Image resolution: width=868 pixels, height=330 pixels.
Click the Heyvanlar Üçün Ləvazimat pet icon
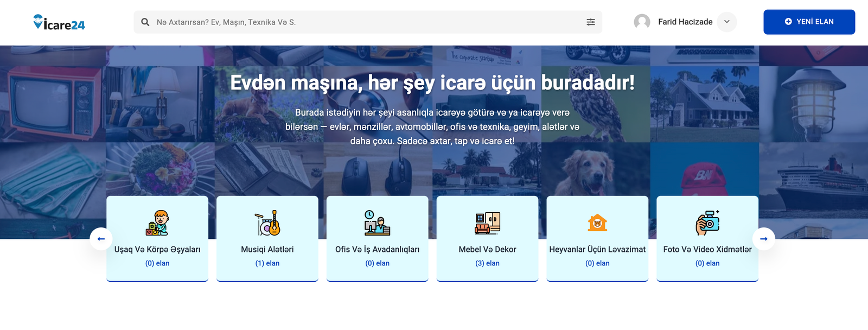pyautogui.click(x=597, y=223)
